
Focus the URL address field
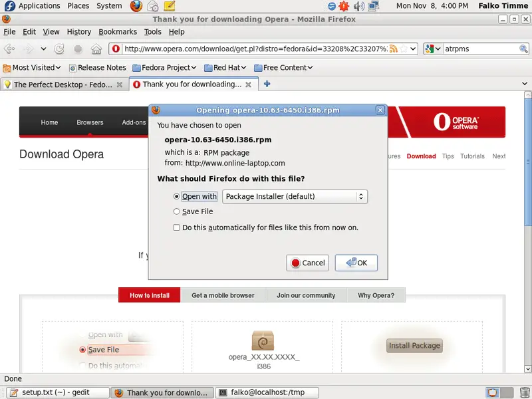255,49
